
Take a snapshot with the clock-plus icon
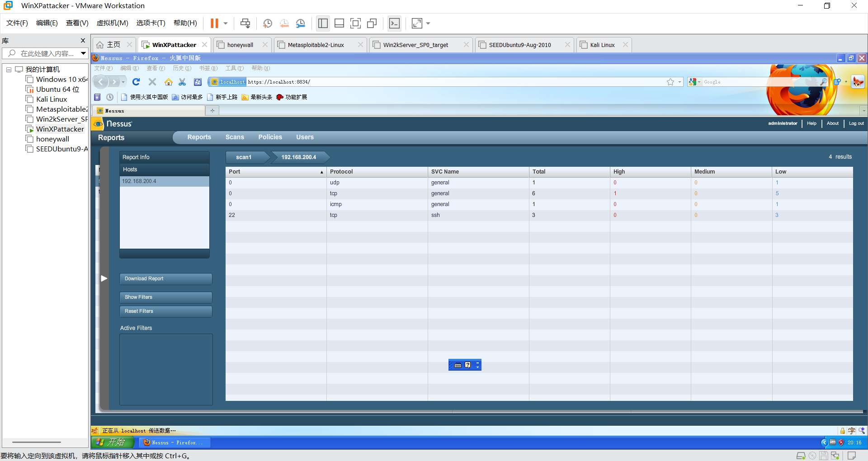(268, 23)
